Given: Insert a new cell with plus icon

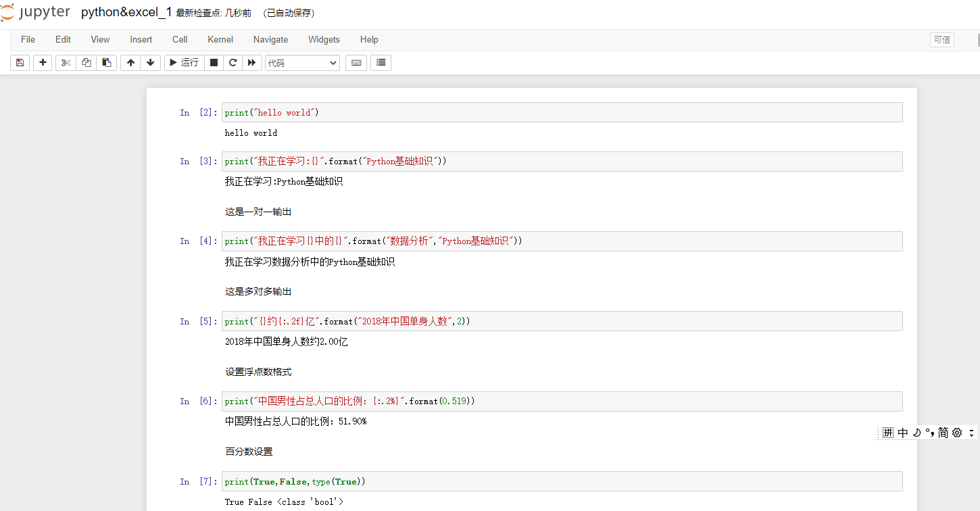Looking at the screenshot, I should tap(43, 63).
